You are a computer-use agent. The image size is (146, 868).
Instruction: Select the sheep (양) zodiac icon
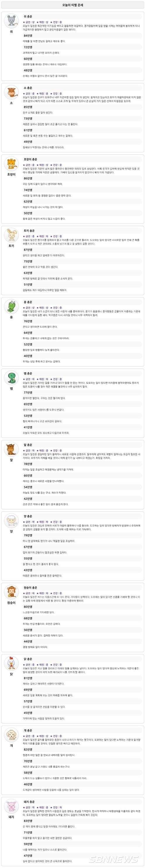(11, 521)
